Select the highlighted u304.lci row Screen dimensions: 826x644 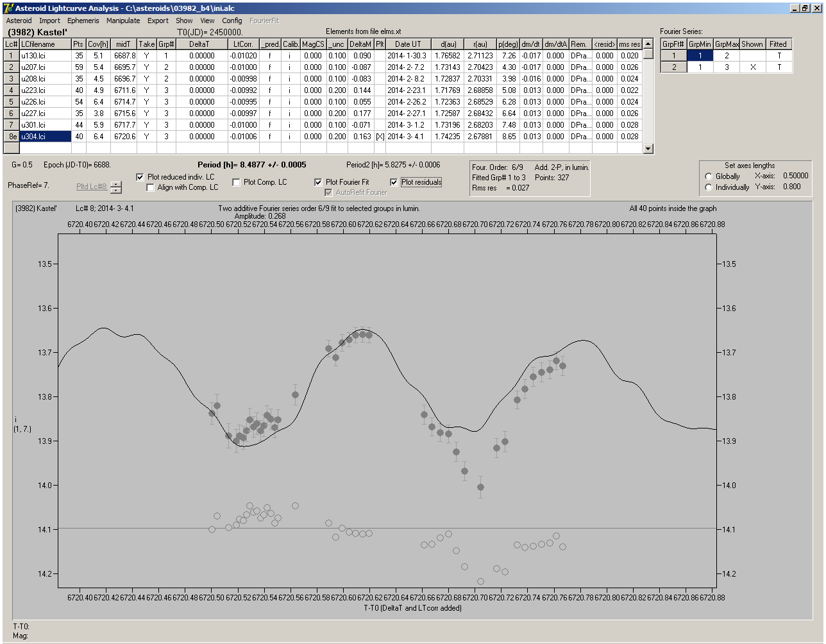[x=324, y=137]
